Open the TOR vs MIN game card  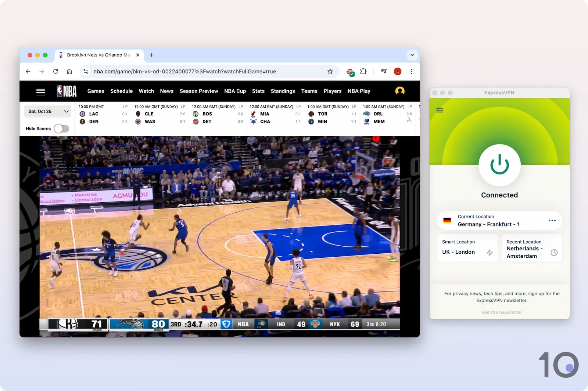pyautogui.click(x=332, y=114)
